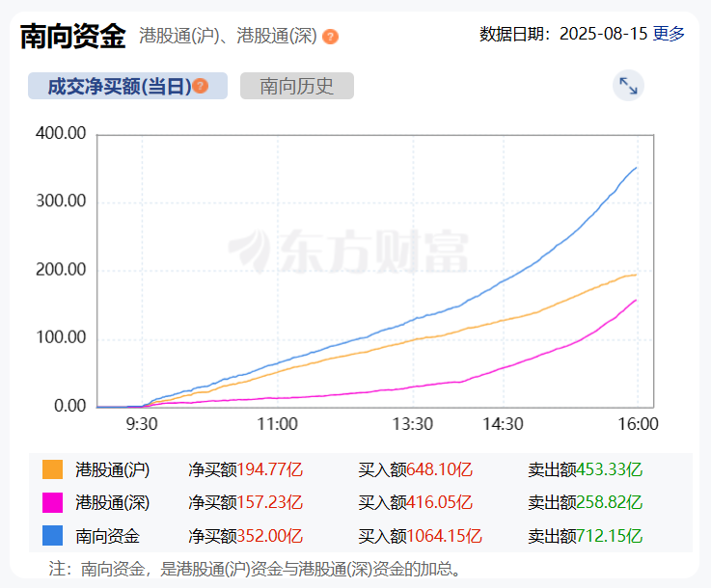The image size is (711, 588).
Task: Click 南向资金 buy amount 1064.15亿
Action: click(444, 536)
